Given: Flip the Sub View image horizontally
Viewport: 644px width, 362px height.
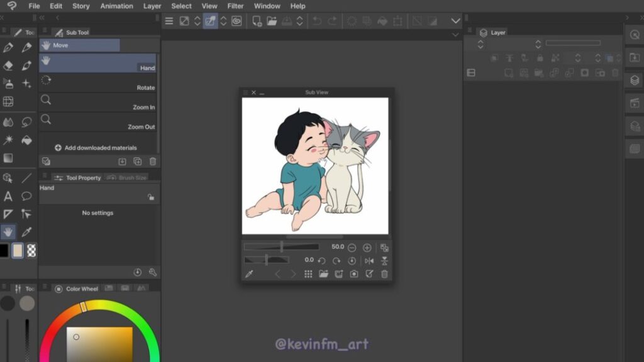Looking at the screenshot, I should click(x=369, y=261).
